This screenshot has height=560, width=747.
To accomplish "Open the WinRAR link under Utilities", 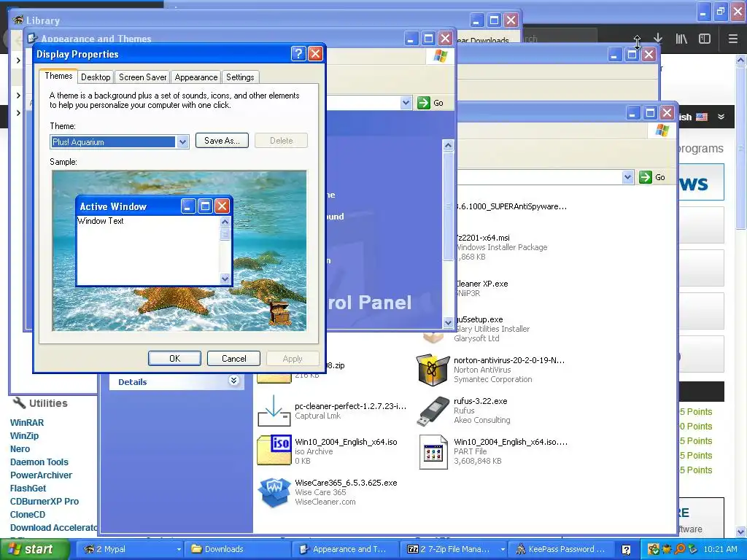I will tap(27, 422).
